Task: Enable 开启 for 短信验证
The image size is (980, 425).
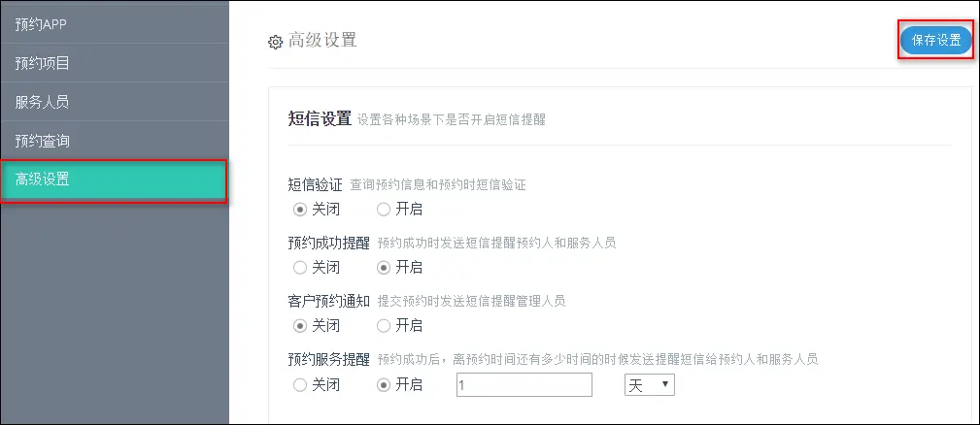Action: click(383, 209)
